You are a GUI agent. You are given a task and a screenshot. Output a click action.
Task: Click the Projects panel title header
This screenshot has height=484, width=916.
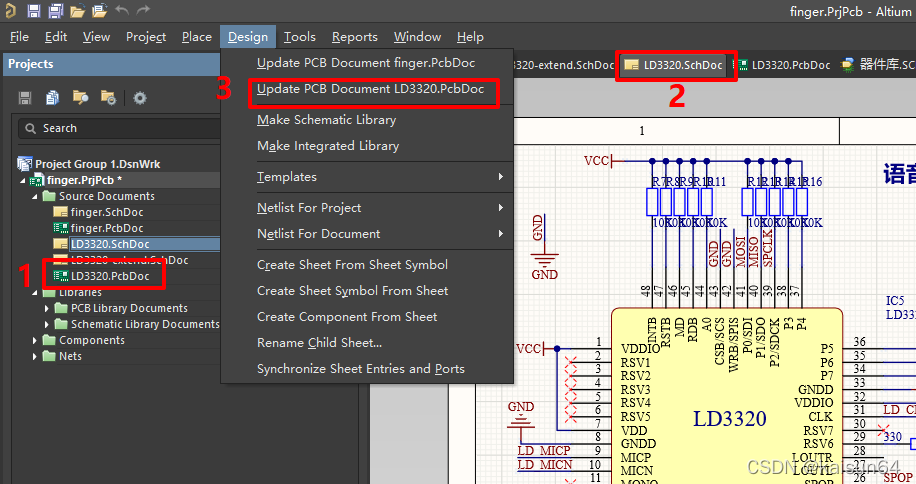[112, 64]
